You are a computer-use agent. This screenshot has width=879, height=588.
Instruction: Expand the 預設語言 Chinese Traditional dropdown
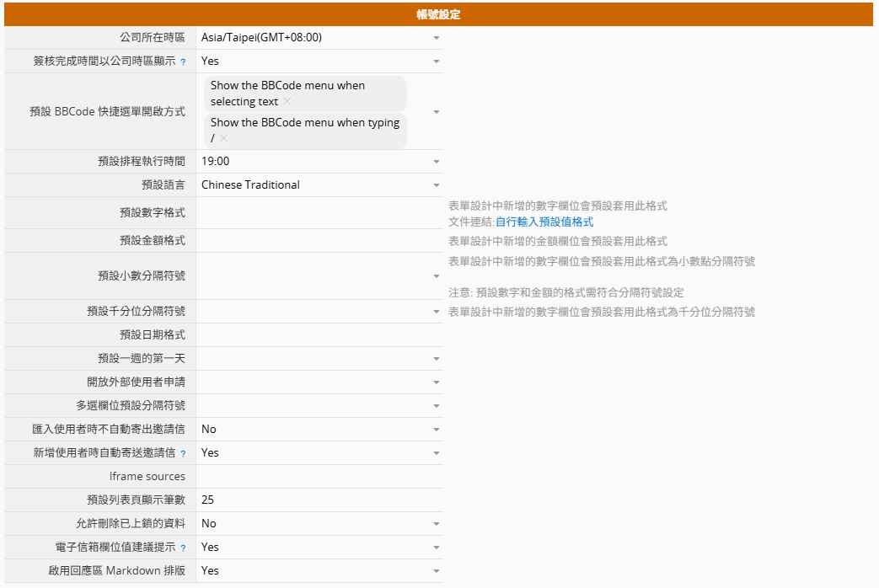[319, 185]
